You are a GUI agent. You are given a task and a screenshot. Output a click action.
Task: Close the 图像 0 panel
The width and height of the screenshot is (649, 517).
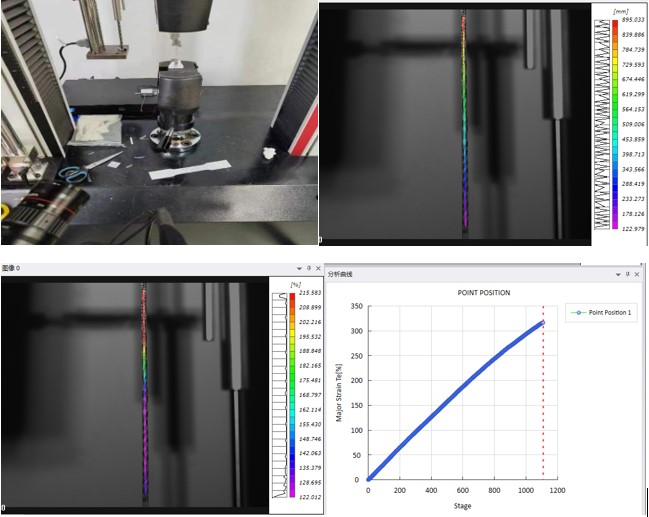(317, 269)
